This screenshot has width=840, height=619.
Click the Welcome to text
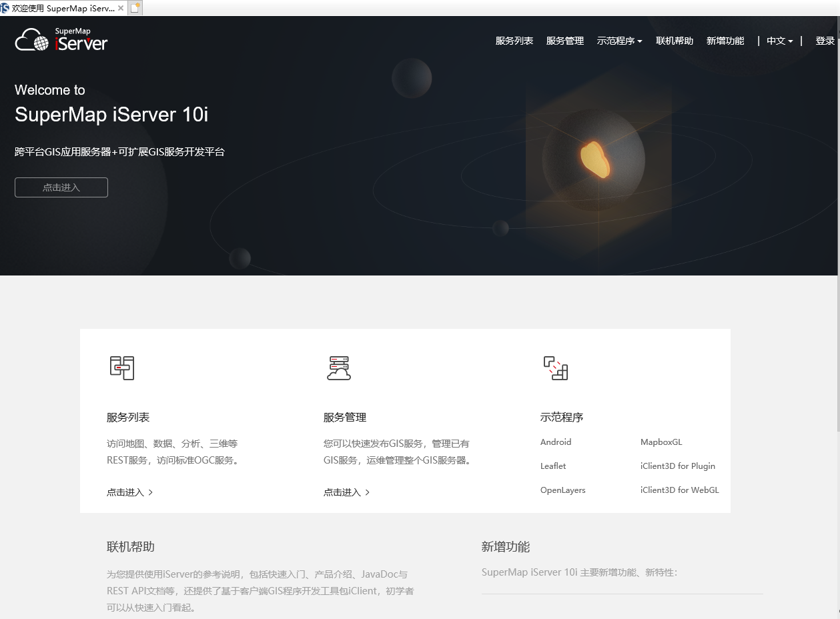point(50,90)
